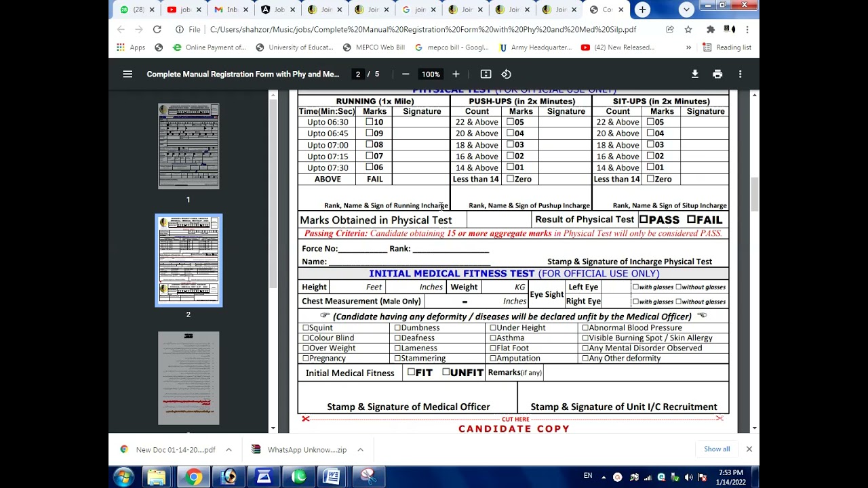The height and width of the screenshot is (488, 868).
Task: Expand options for New Doc pdf download
Action: 229,449
